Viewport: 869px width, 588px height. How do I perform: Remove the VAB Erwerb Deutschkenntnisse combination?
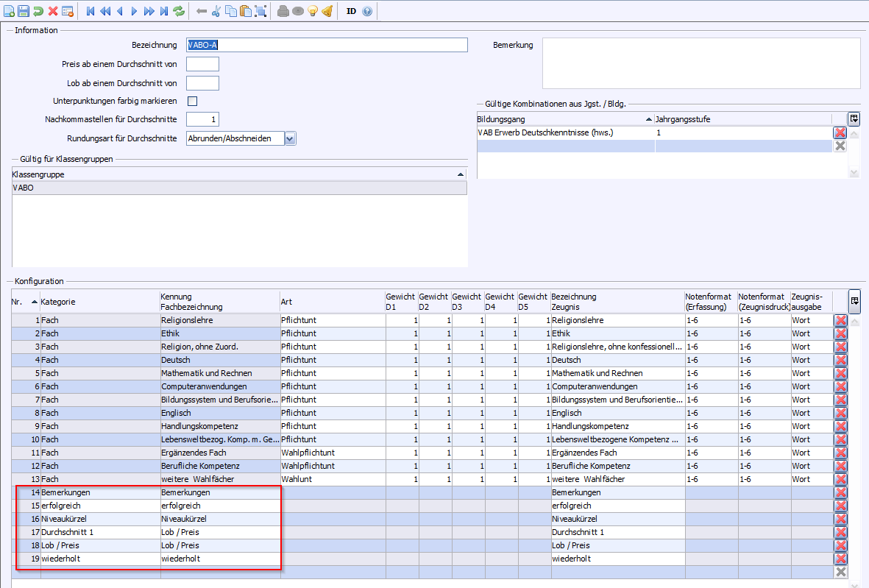840,132
